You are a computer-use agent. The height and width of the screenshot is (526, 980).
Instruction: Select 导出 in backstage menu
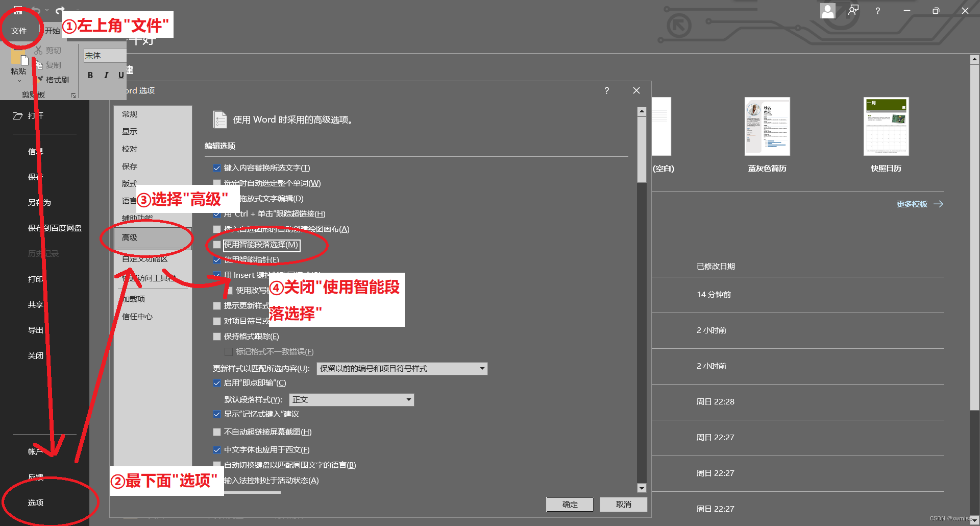coord(36,330)
